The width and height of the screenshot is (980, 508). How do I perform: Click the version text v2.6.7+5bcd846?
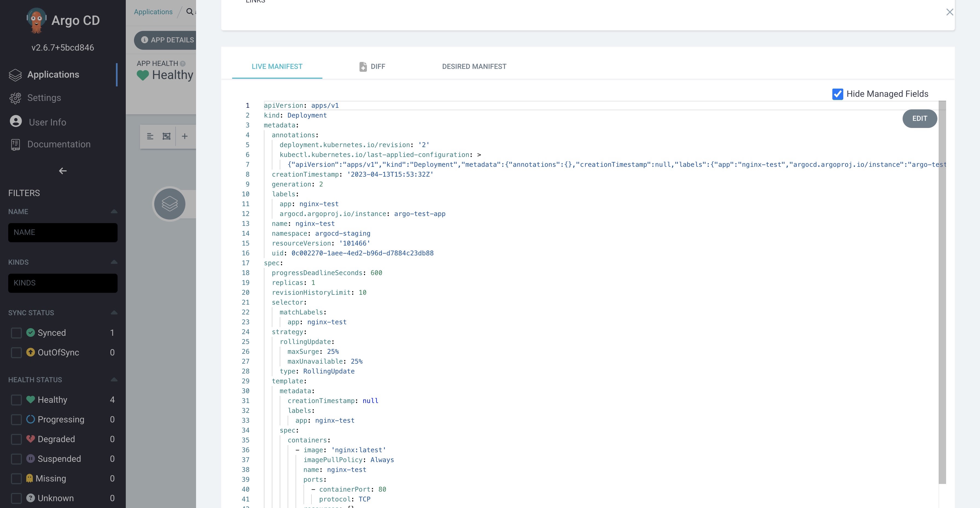tap(63, 48)
